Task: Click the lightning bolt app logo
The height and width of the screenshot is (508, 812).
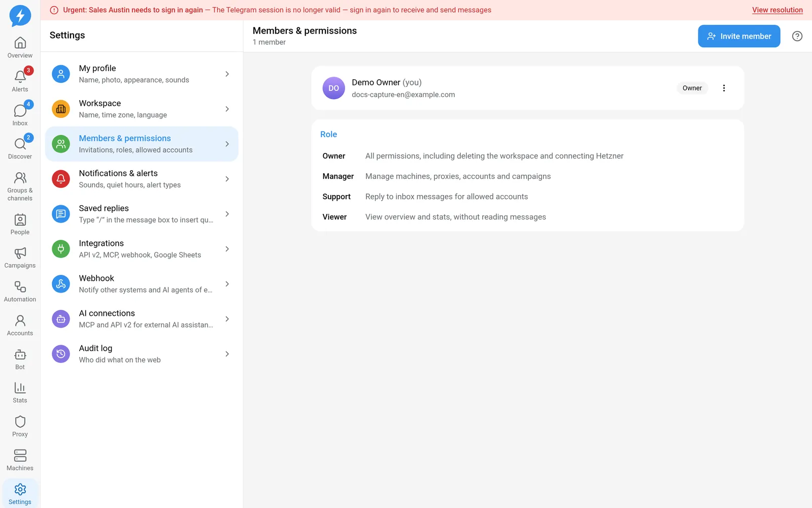Action: (20, 16)
